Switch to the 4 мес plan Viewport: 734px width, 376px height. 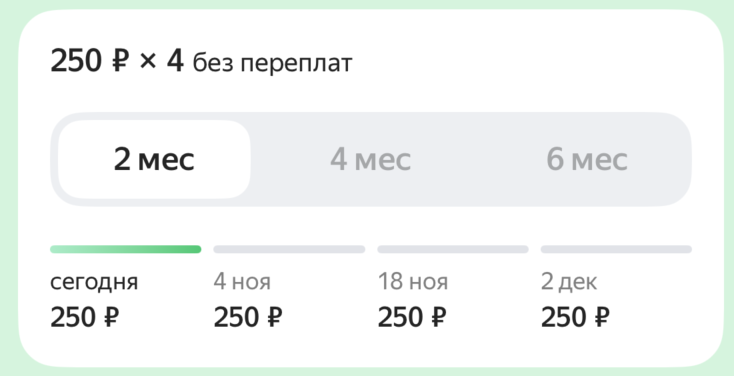pos(370,160)
